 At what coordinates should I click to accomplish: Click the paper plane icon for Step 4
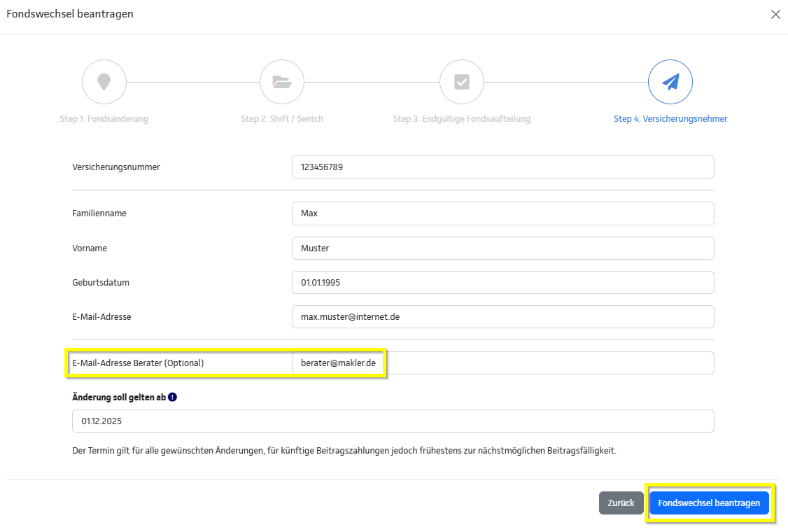coord(670,82)
